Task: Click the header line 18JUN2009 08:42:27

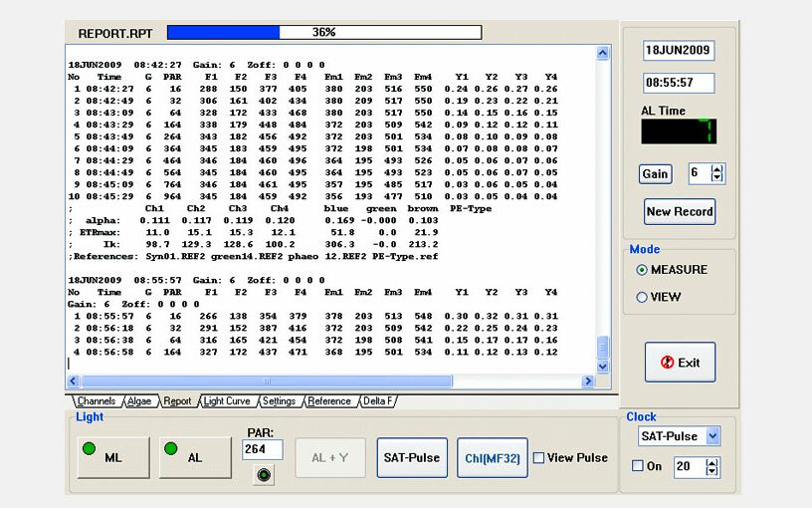Action: coord(196,65)
